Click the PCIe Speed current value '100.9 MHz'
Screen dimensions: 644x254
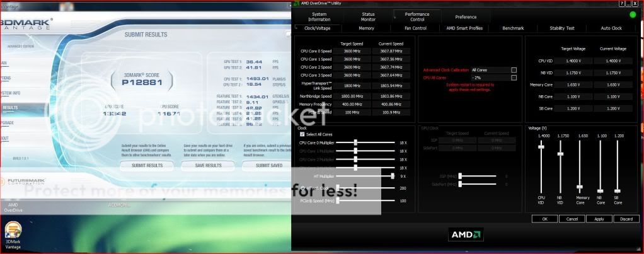point(391,112)
